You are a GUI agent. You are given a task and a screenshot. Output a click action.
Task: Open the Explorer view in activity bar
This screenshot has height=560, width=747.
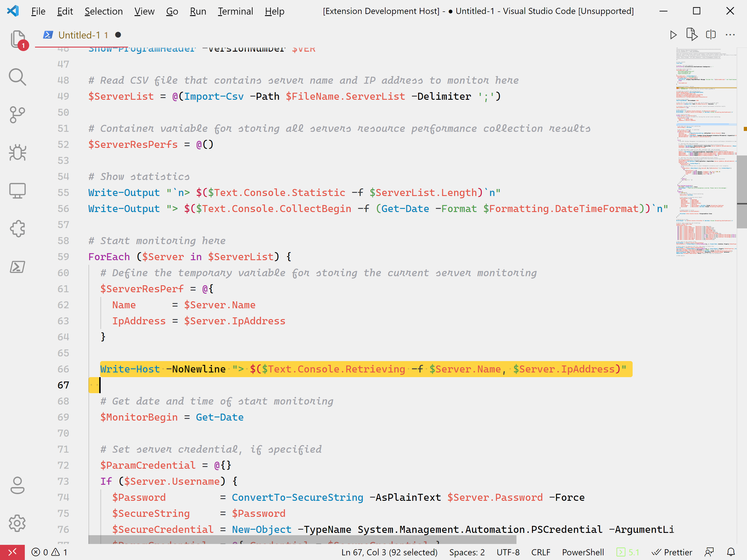point(18,39)
